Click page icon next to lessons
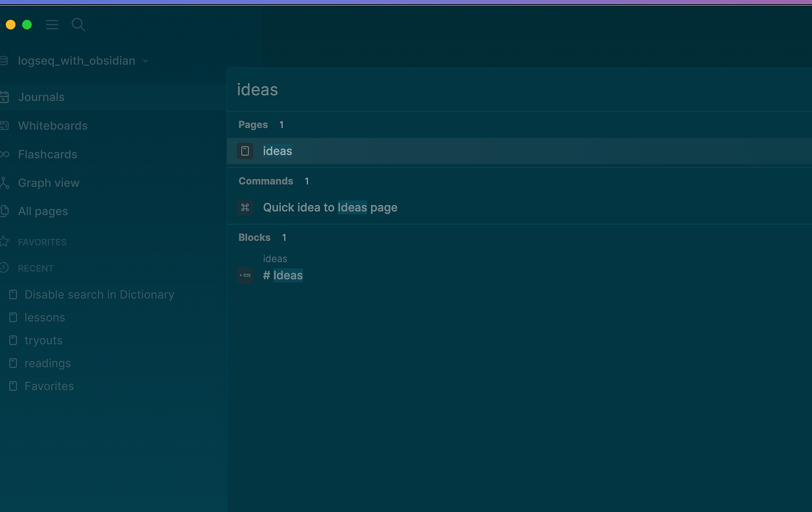This screenshot has width=812, height=512. point(13,318)
